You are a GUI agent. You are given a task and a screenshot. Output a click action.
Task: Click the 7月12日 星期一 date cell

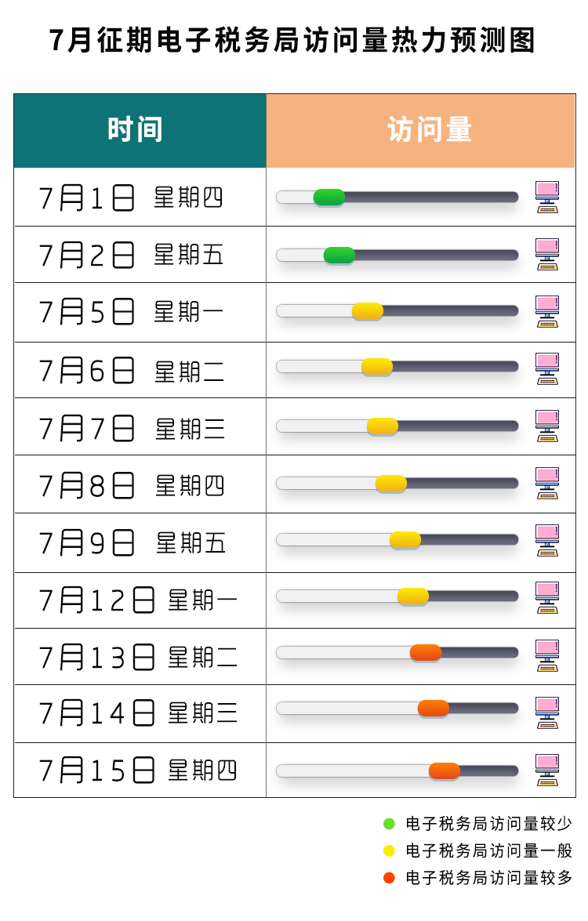click(140, 600)
